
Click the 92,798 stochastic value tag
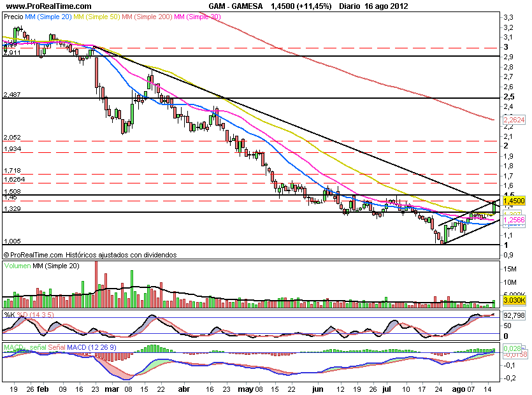tap(514, 315)
